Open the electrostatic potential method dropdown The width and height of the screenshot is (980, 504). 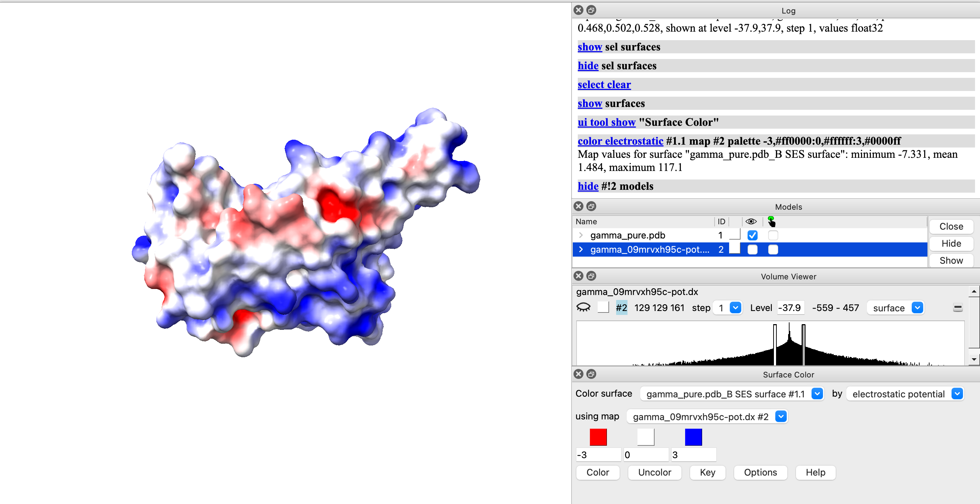tap(905, 393)
